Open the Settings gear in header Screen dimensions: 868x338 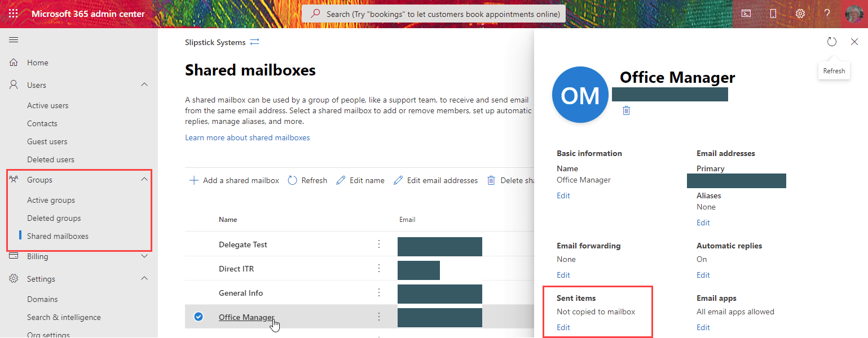(800, 14)
